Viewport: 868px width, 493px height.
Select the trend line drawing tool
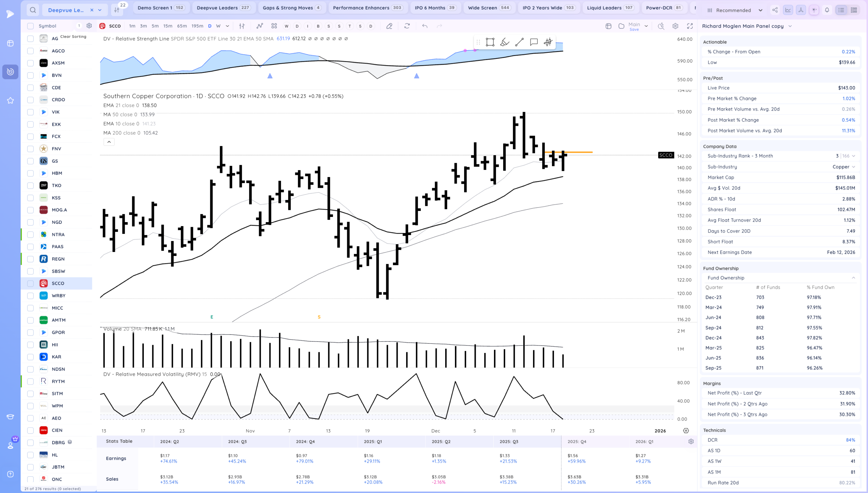click(519, 42)
